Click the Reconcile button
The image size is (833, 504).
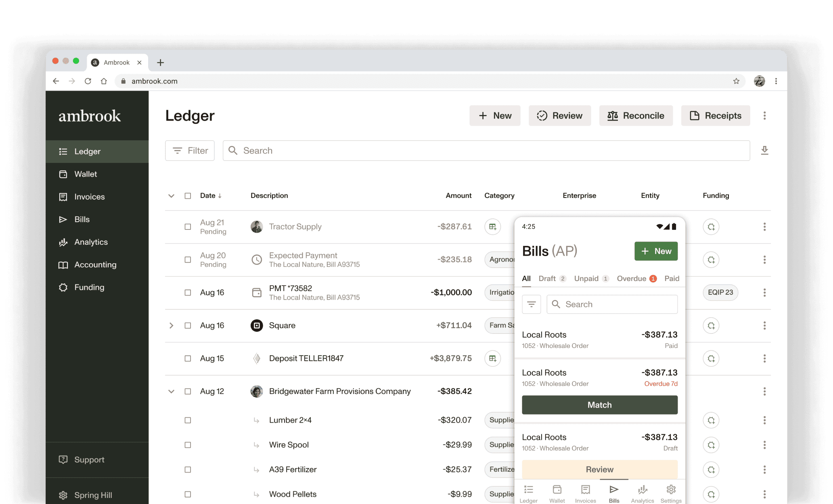636,116
